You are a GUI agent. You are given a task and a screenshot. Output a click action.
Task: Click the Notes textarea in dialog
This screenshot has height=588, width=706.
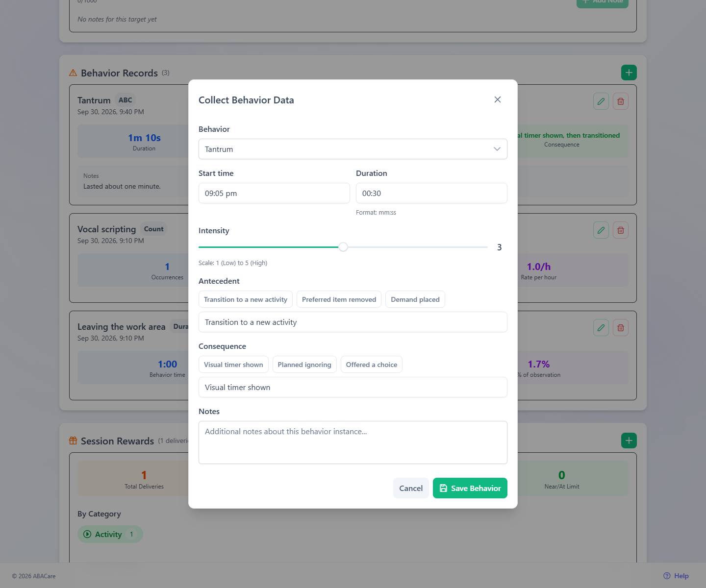[x=353, y=442]
